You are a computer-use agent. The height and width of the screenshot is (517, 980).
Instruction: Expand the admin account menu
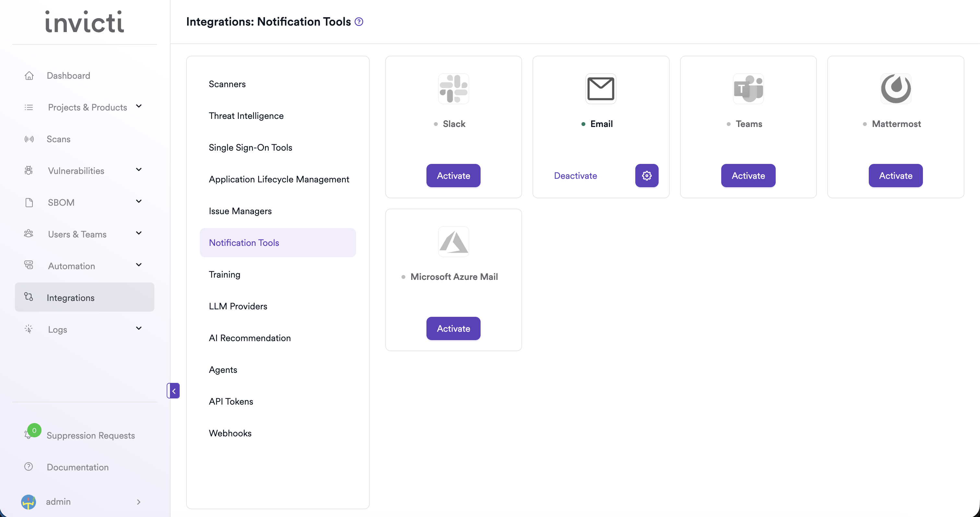pos(138,502)
